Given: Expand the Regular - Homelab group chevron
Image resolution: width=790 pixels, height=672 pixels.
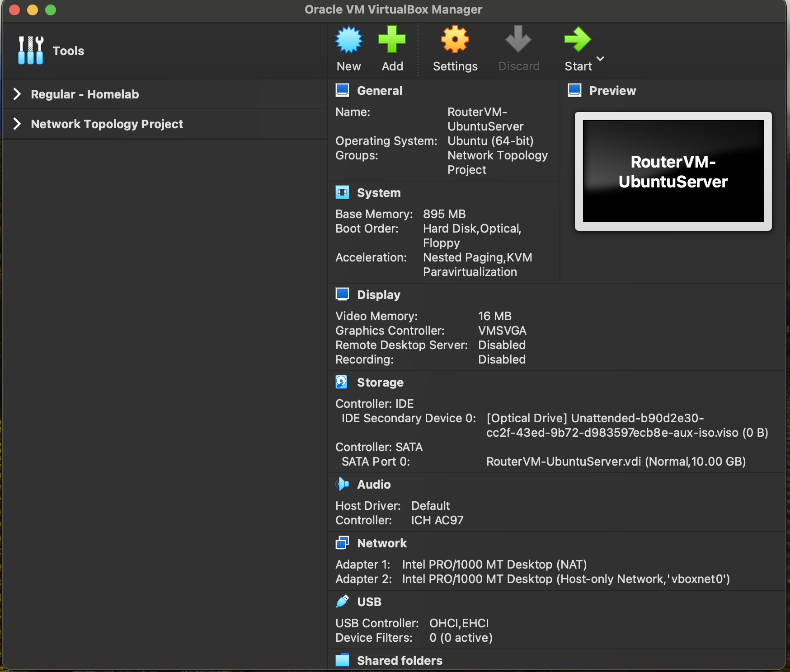Looking at the screenshot, I should [17, 94].
